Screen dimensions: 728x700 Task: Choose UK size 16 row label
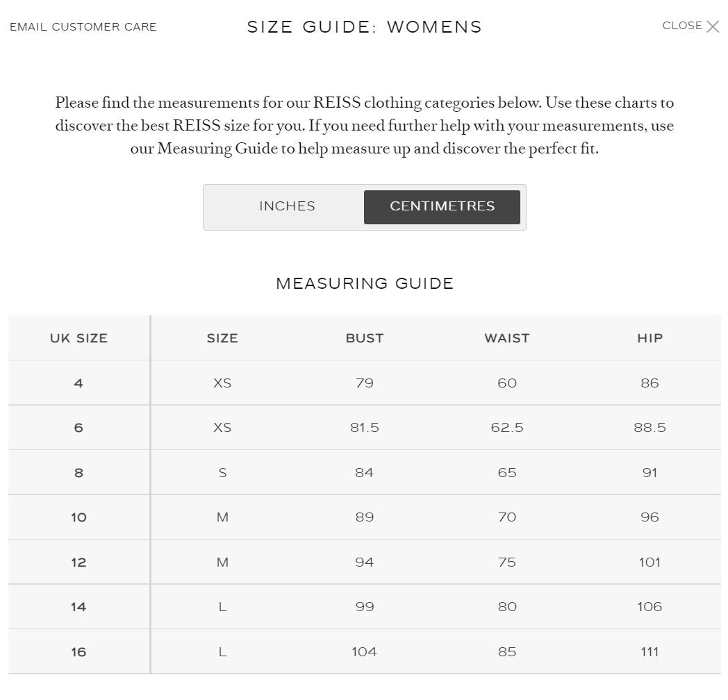coord(78,652)
